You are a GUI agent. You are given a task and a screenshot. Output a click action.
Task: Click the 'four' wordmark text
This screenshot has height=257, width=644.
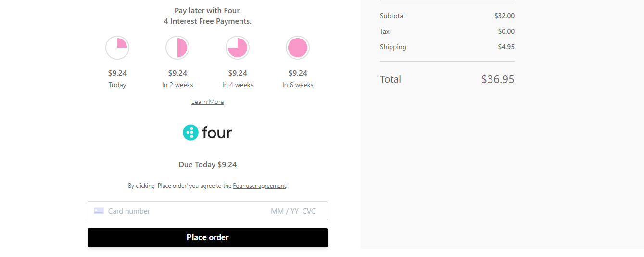pos(217,132)
